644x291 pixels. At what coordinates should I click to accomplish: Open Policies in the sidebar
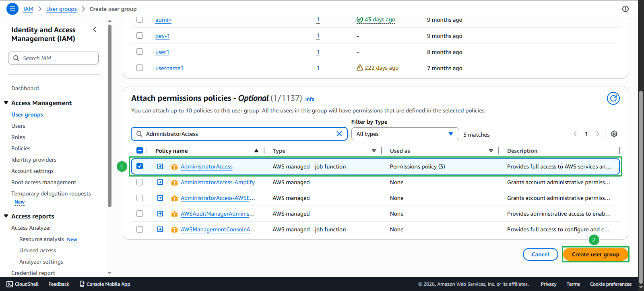pyautogui.click(x=21, y=148)
